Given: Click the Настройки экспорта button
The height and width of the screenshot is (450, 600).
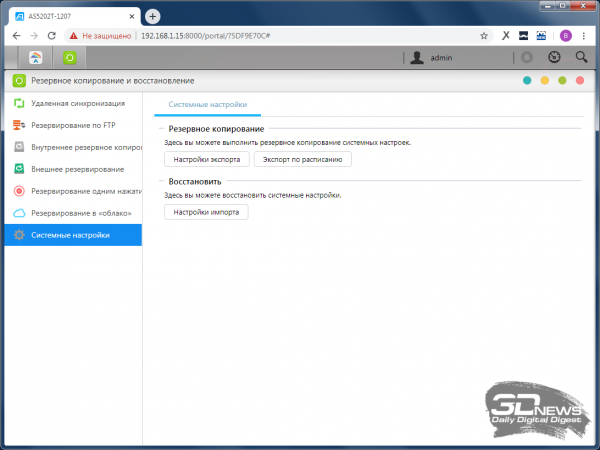Looking at the screenshot, I should (x=207, y=159).
